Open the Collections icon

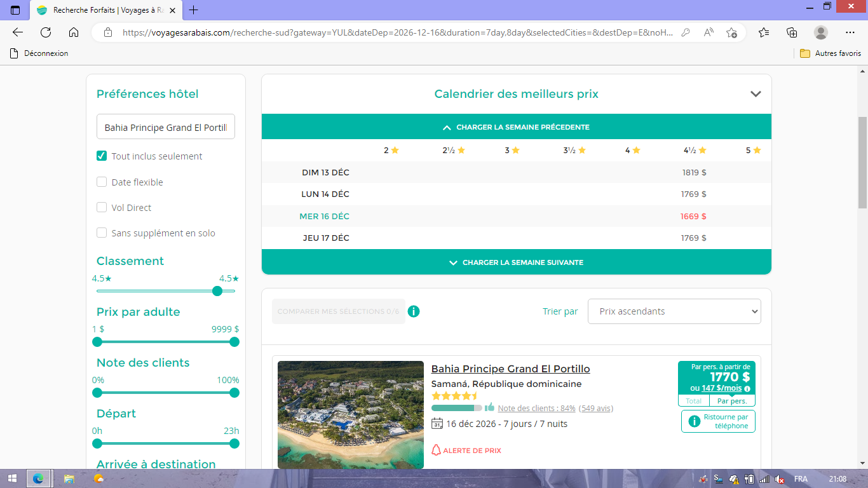click(792, 32)
